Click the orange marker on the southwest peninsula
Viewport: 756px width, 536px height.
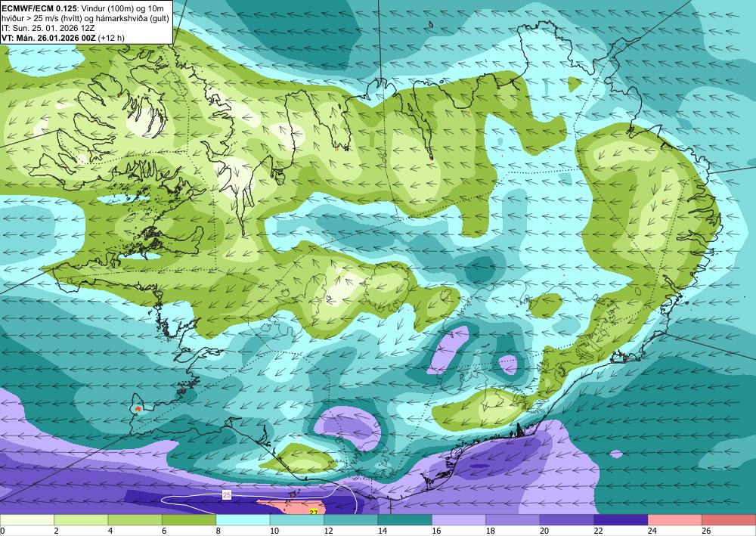138,409
